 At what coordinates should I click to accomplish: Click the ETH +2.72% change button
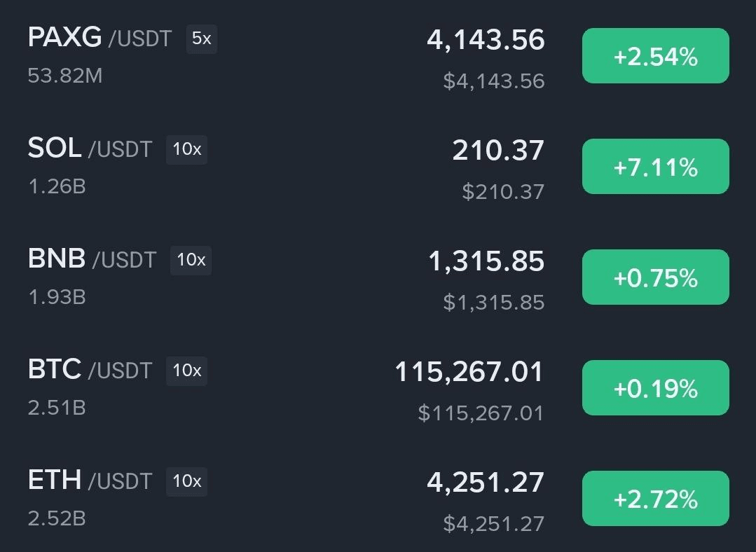pyautogui.click(x=655, y=499)
